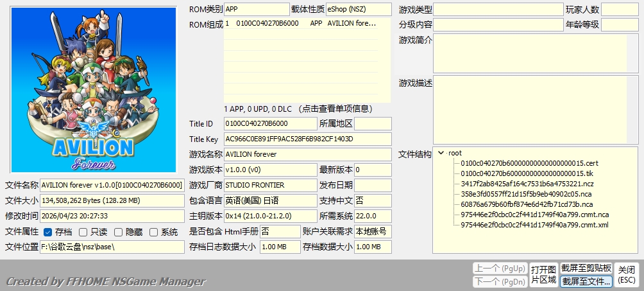Close the dialog with 关闭 (ESC)
Viewport: 644px width, 291px height.
(x=627, y=274)
